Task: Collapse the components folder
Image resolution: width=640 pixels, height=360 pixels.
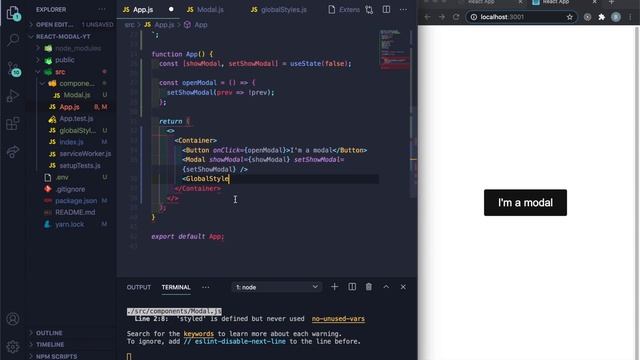Action: (72, 83)
